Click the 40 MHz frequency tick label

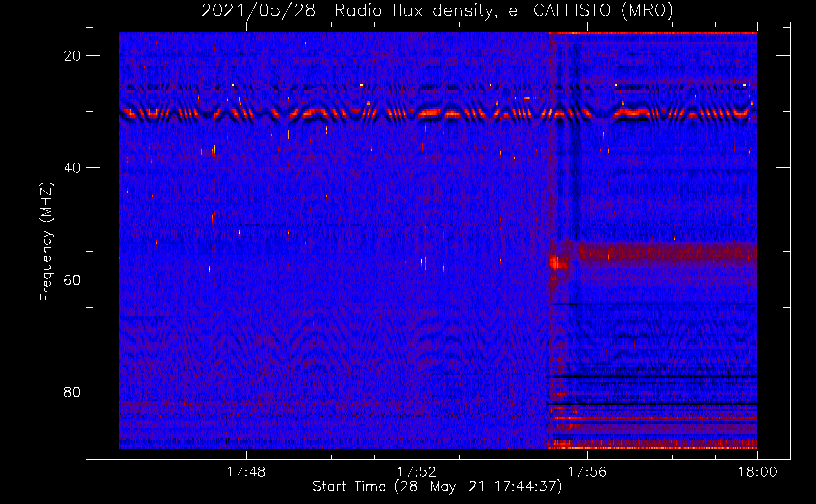72,168
